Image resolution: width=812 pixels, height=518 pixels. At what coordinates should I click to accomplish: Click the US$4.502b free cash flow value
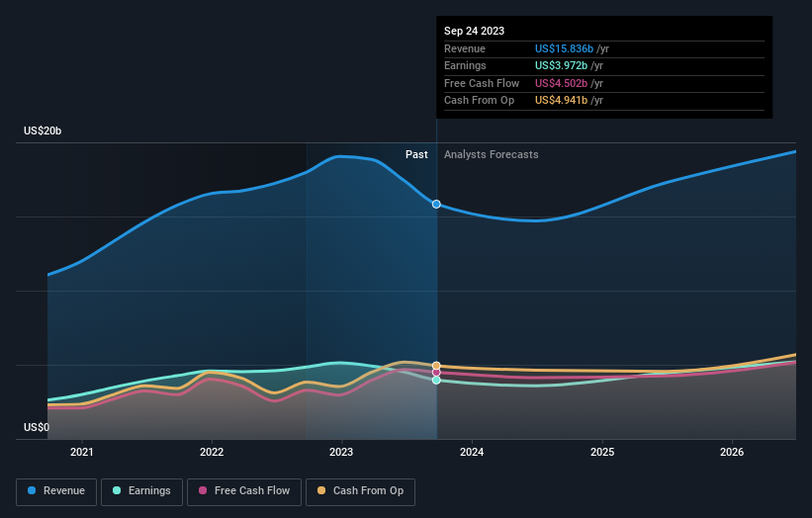point(561,83)
